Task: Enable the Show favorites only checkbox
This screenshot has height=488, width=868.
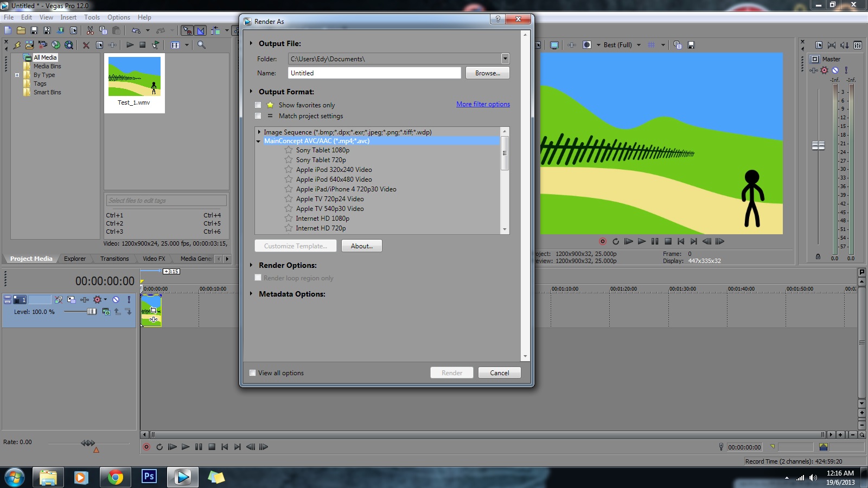Action: pos(258,105)
